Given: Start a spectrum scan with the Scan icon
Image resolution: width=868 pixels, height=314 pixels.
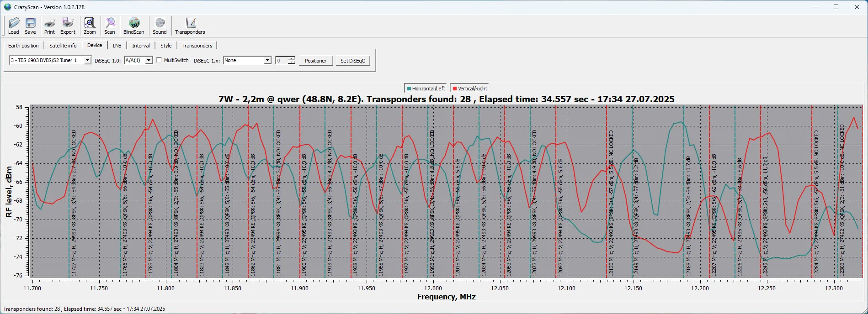Looking at the screenshot, I should 110,26.
